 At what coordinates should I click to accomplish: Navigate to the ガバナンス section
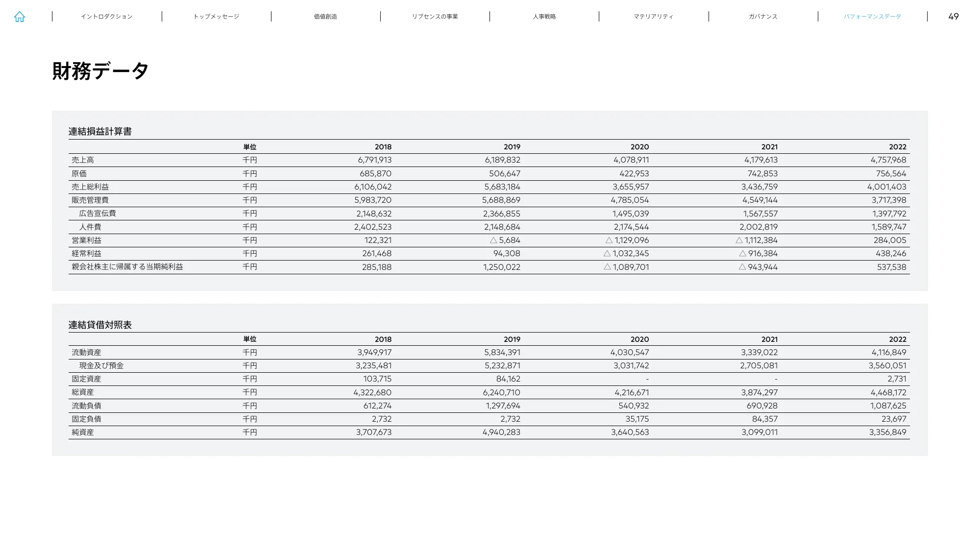click(762, 16)
